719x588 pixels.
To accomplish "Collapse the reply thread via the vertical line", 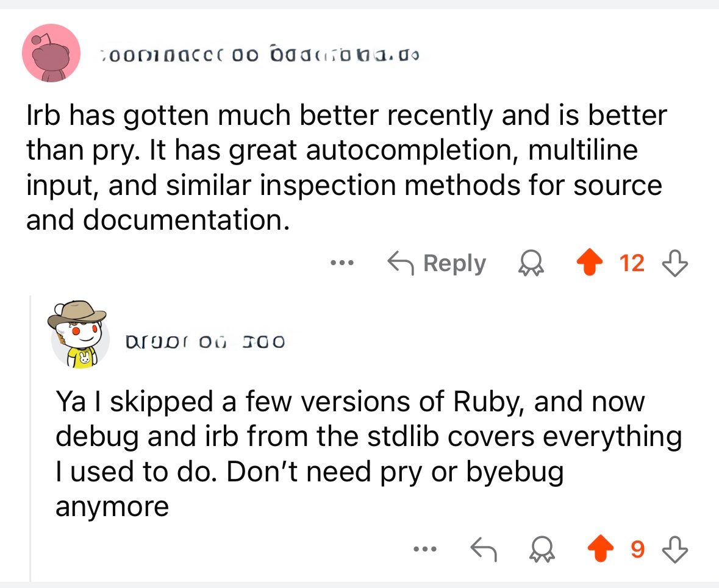I will (30, 439).
